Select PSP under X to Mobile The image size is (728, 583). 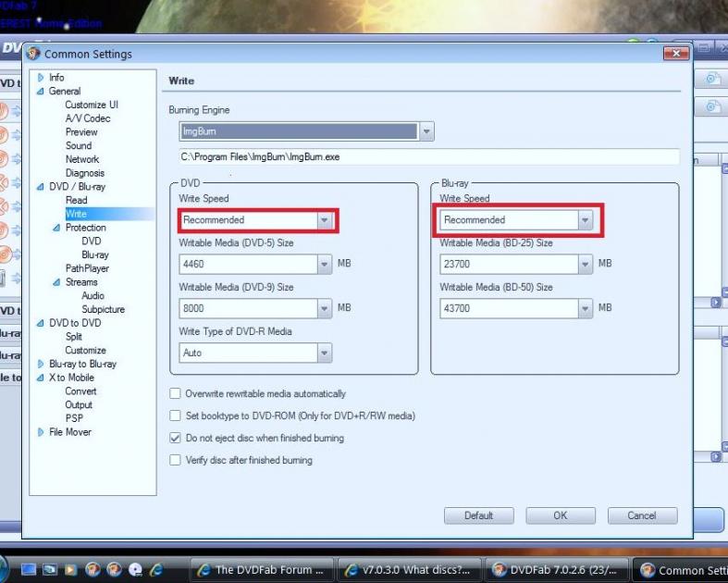coord(74,418)
